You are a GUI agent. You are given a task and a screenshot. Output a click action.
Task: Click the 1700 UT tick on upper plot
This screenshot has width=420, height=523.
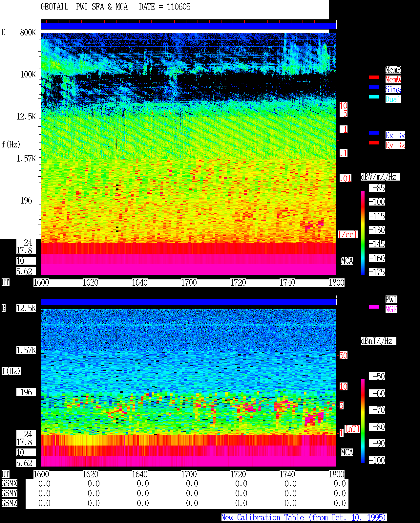pos(189,283)
